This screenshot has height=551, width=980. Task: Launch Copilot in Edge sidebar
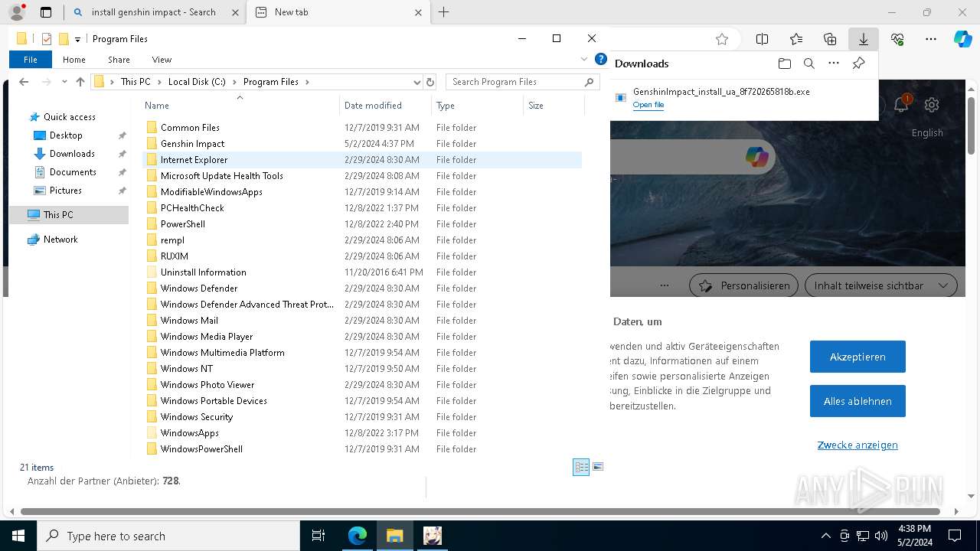tap(963, 39)
